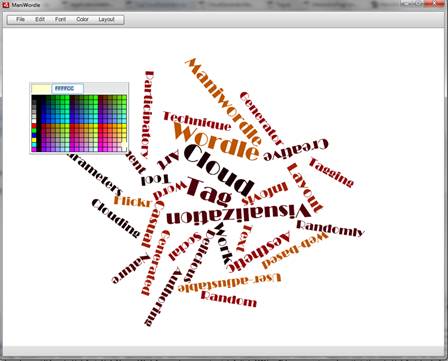
Task: Select the word "Tag" in the cloud
Action: point(209,191)
